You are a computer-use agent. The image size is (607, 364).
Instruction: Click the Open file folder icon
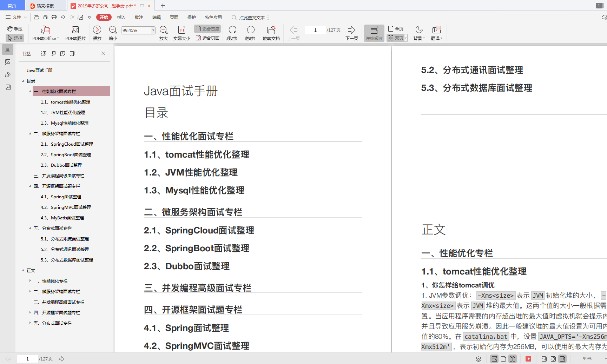[36, 17]
